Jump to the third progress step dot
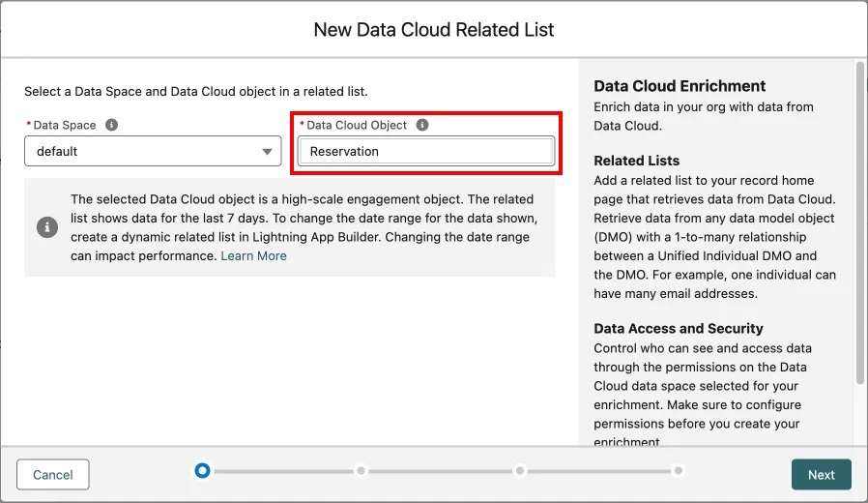This screenshot has height=503, width=868. [520, 471]
